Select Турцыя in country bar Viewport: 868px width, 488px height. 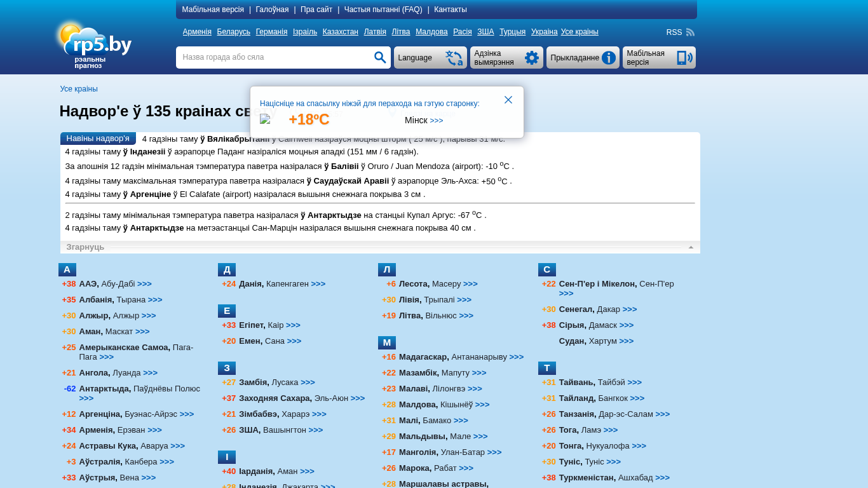pyautogui.click(x=512, y=32)
